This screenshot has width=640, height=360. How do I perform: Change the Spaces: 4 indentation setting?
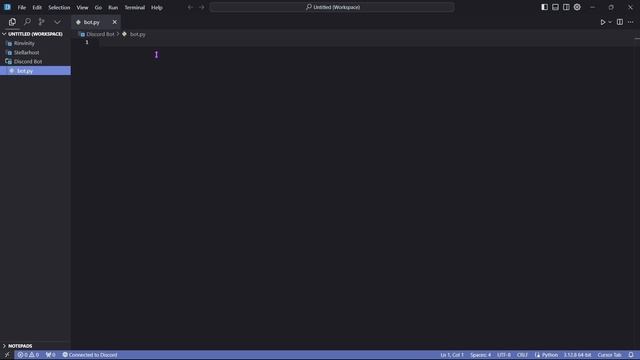click(480, 355)
